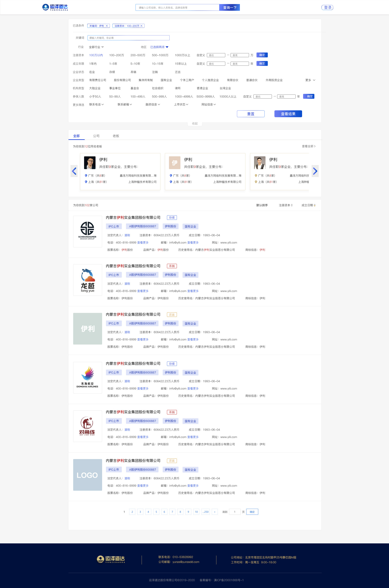This screenshot has height=588, width=389.
Task: Click 重置 to reset filters
Action: 251,114
